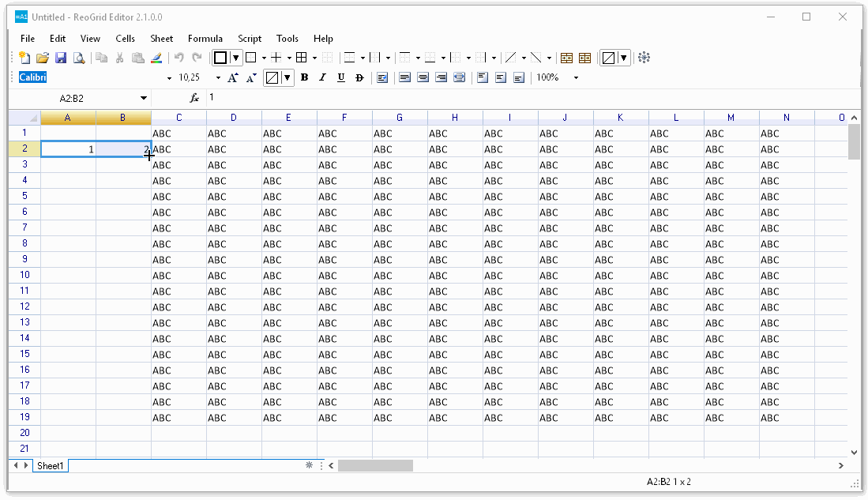Screen dimensions: 868x500
Task: Cut the selection with the scissors icon
Action: [x=119, y=58]
